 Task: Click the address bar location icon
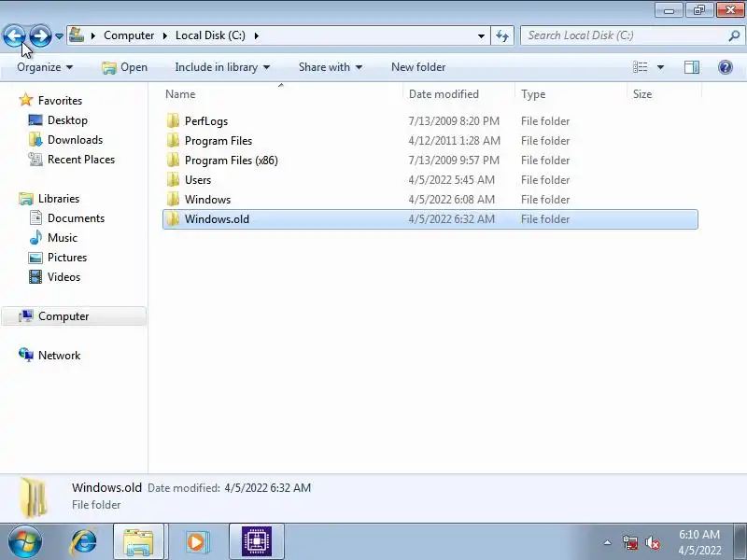[77, 35]
